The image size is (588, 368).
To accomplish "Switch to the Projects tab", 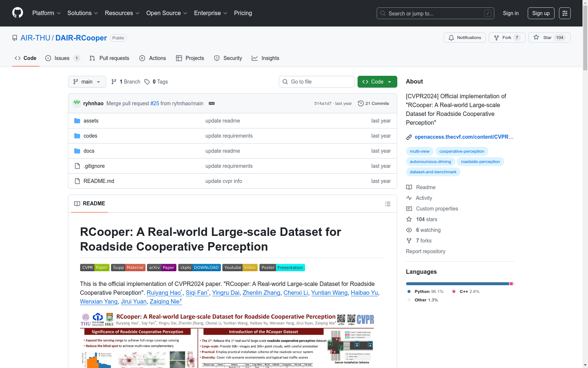I will [190, 58].
